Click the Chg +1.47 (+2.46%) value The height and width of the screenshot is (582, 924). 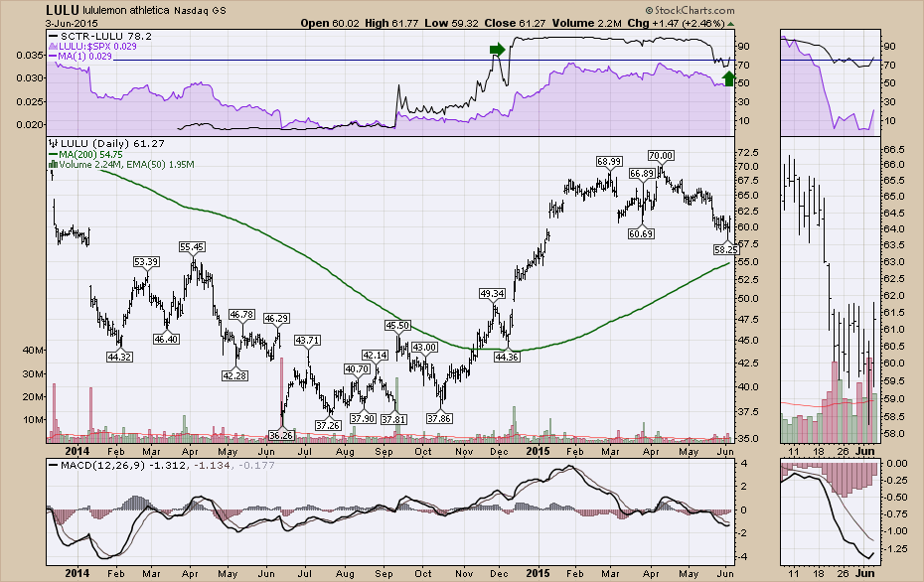tap(676, 24)
